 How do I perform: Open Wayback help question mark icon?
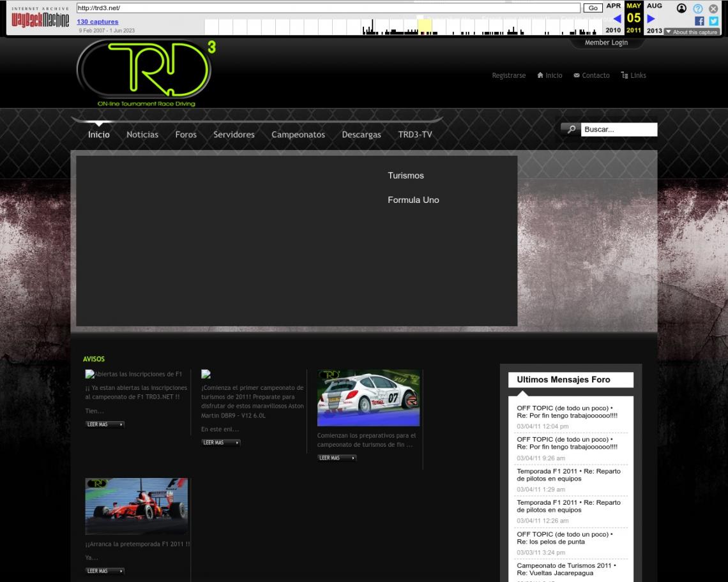pos(698,8)
